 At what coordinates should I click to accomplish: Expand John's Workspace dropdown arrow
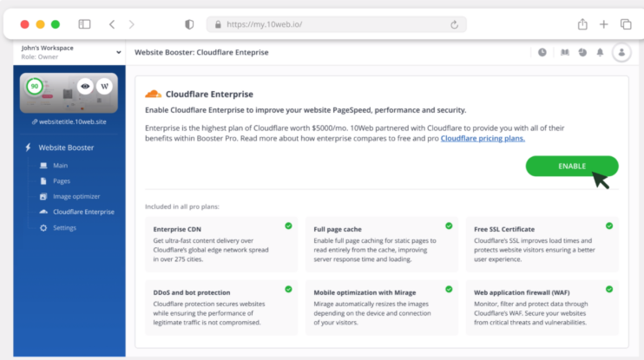click(x=118, y=53)
